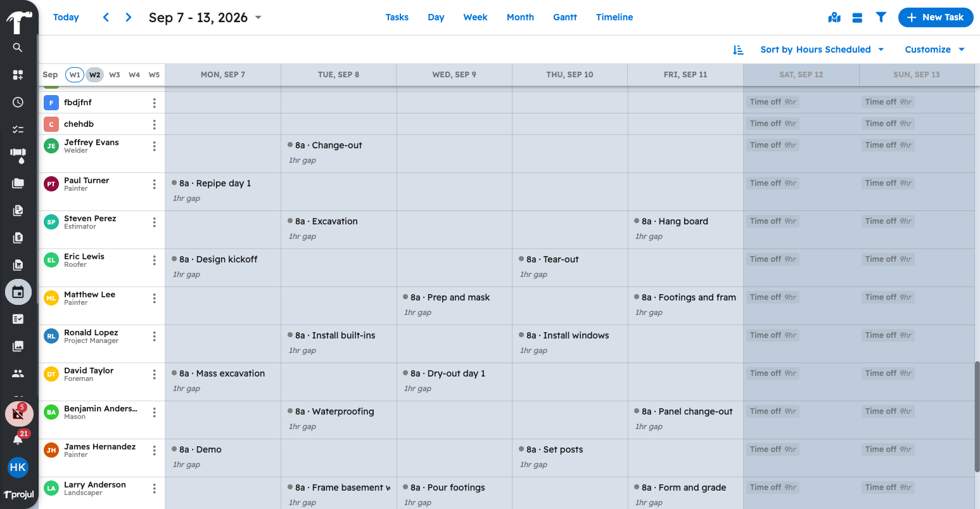Click the vertical scrollbar thumb

coord(977,416)
